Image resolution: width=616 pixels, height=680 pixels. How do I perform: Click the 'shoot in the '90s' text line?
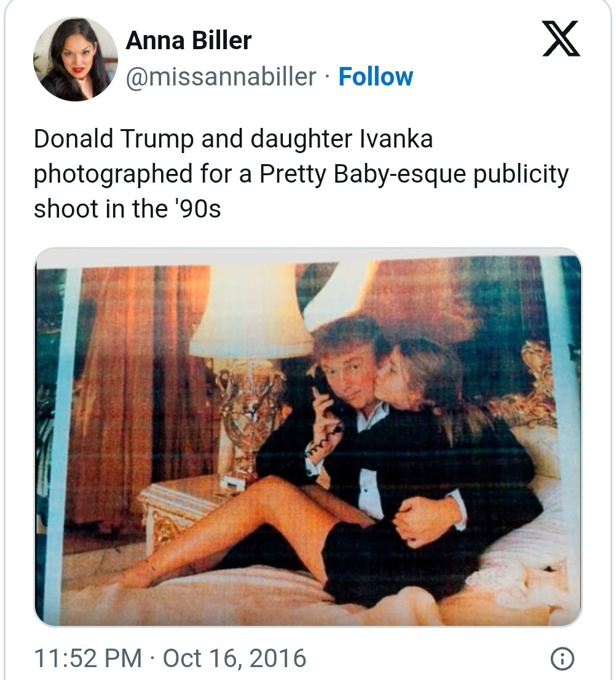tap(127, 208)
